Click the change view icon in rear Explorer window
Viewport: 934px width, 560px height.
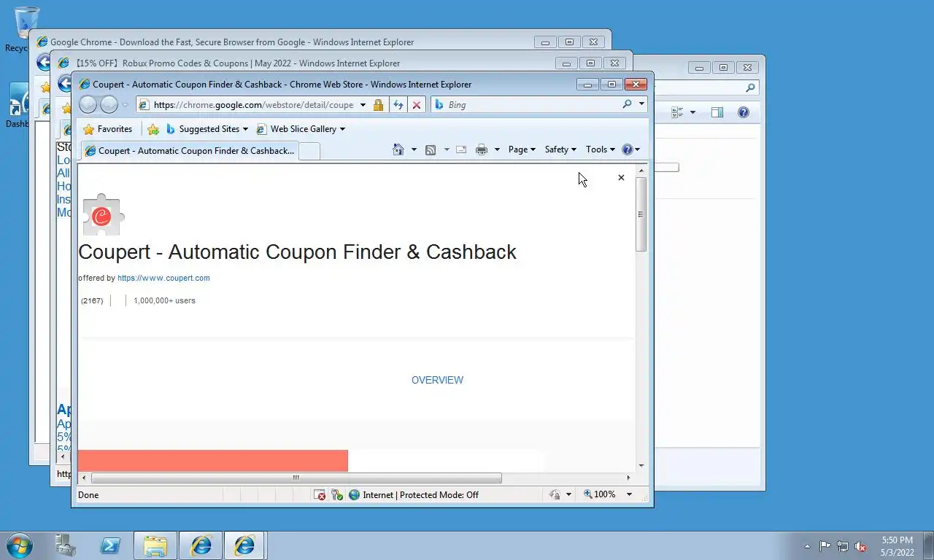(x=677, y=112)
